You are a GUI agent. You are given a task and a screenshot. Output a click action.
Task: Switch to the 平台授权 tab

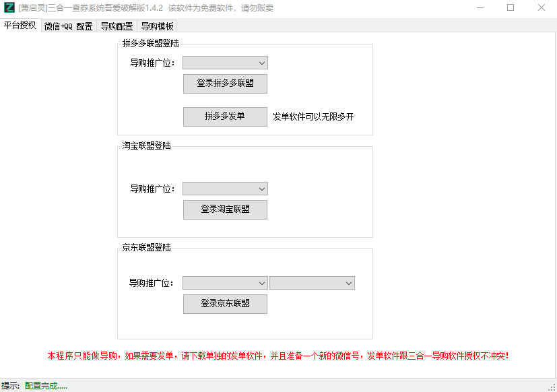point(20,25)
